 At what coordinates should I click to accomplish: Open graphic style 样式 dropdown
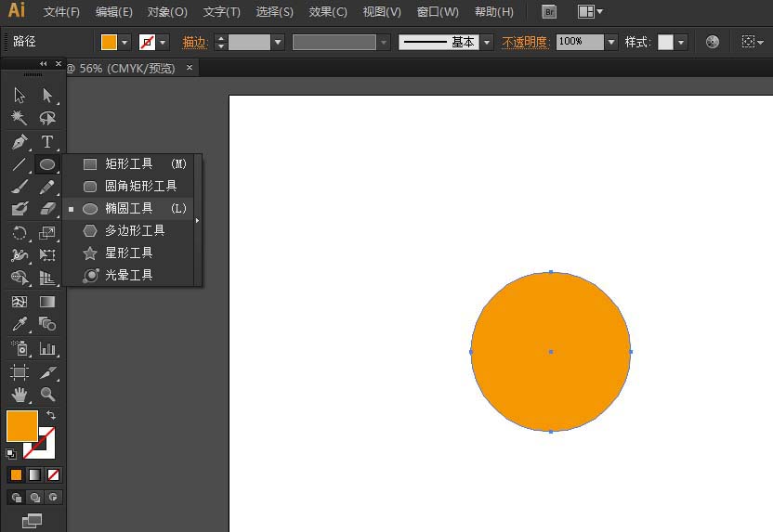pos(681,43)
